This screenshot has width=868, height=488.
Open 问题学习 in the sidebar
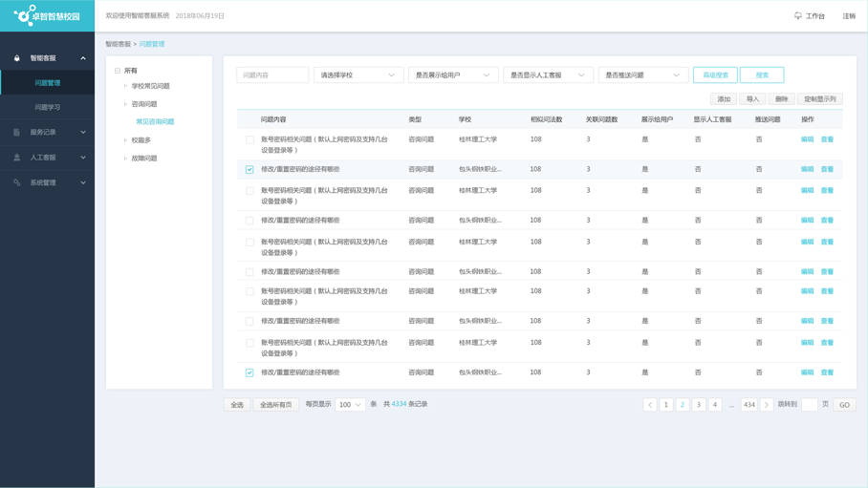[48, 107]
